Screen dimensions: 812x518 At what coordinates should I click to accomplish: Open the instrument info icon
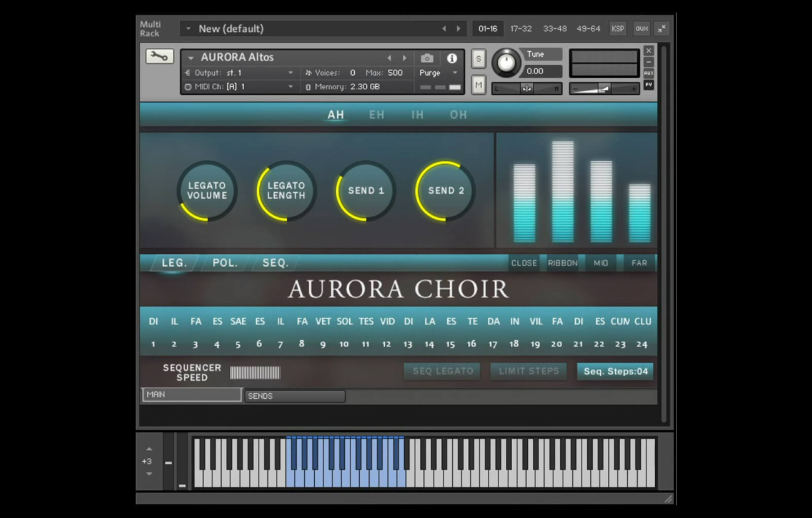click(452, 58)
